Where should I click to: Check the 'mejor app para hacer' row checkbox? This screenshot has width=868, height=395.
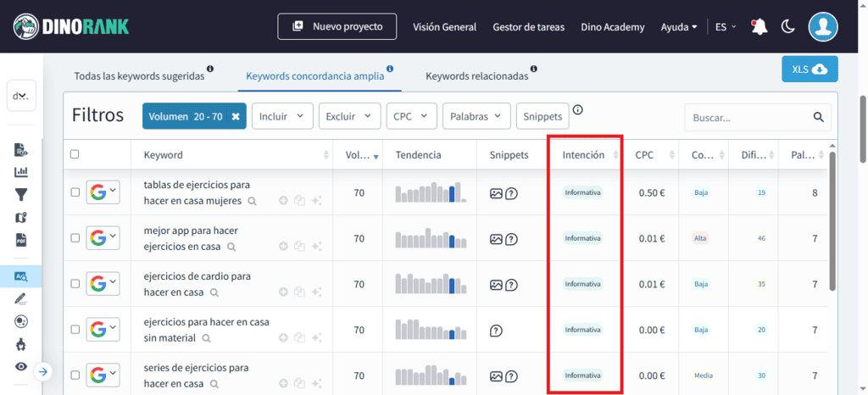(x=75, y=238)
